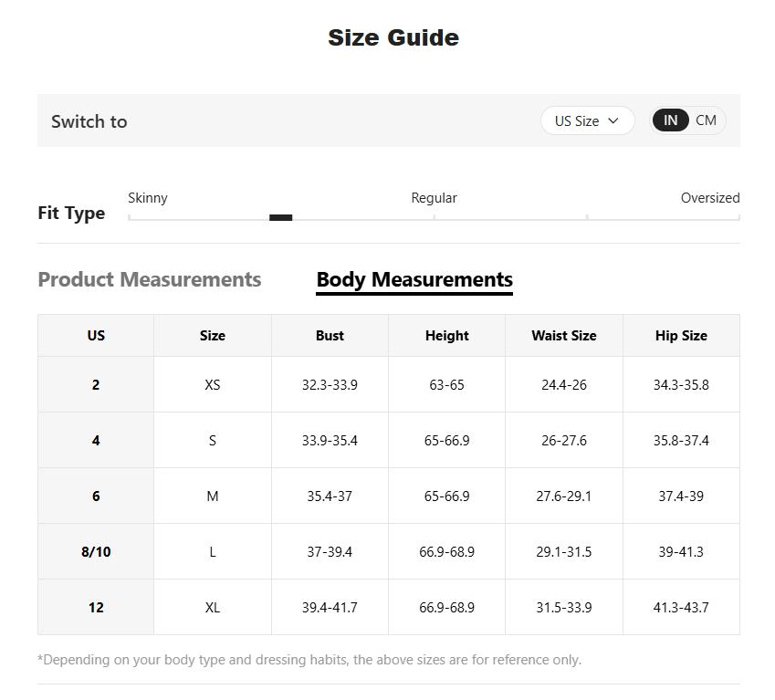
Task: Click the Fit Type slider marker
Action: (x=281, y=217)
